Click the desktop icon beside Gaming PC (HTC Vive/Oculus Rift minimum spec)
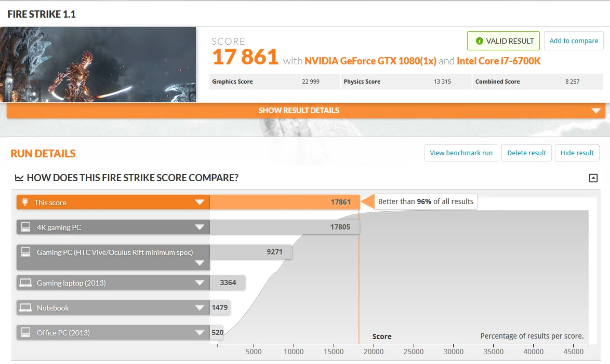The height and width of the screenshot is (364, 610). 25,252
